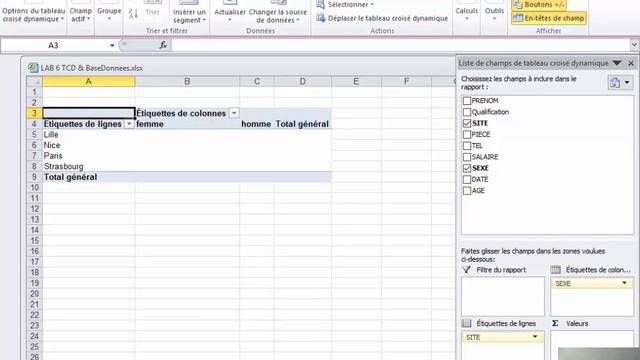The height and width of the screenshot is (360, 640).
Task: Open the SEXE field dropdown in columns area
Action: (624, 283)
